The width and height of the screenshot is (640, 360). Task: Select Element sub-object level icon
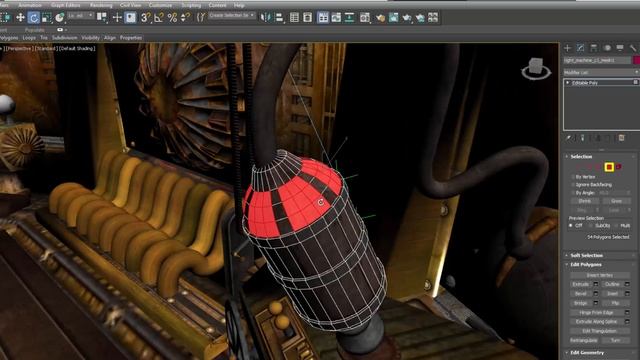coord(619,167)
